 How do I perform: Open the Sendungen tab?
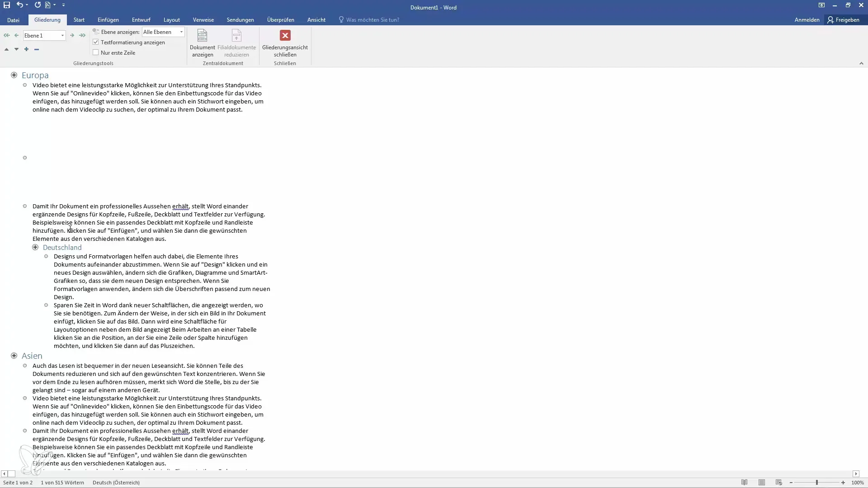pos(240,20)
